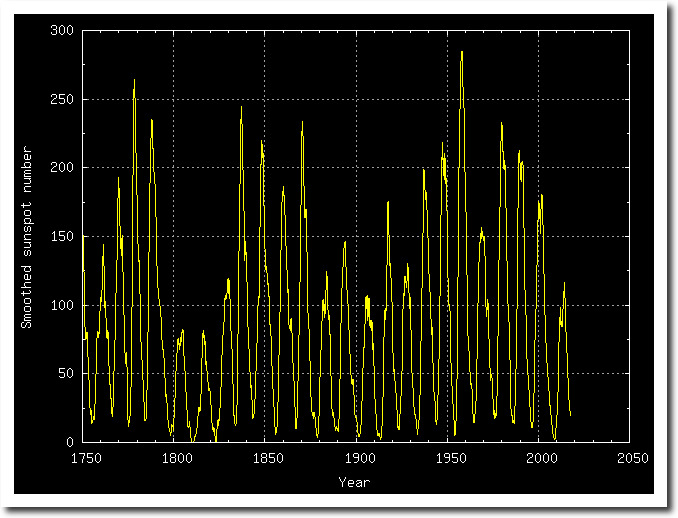Click the x-axis label 1900
This screenshot has width=678, height=518.
tap(360, 458)
